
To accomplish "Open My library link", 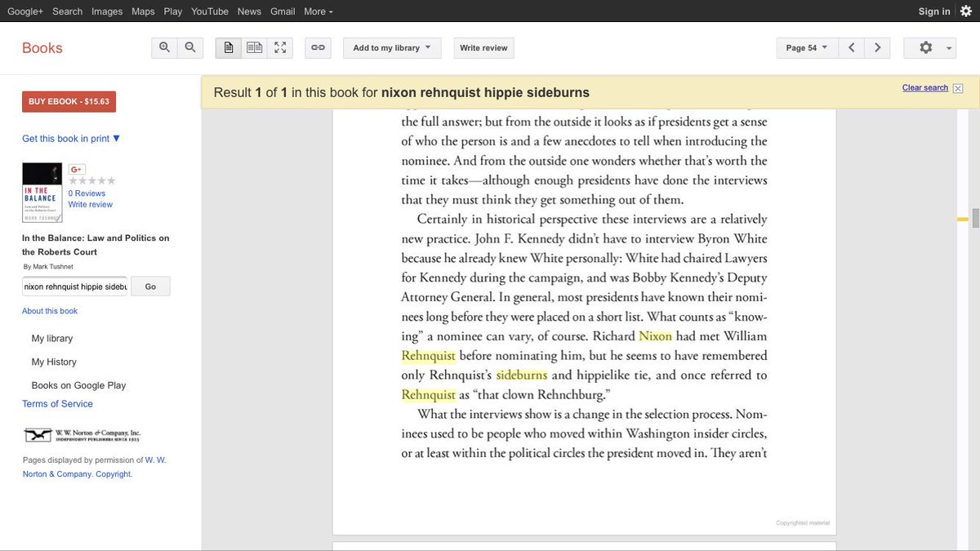I will (x=52, y=338).
